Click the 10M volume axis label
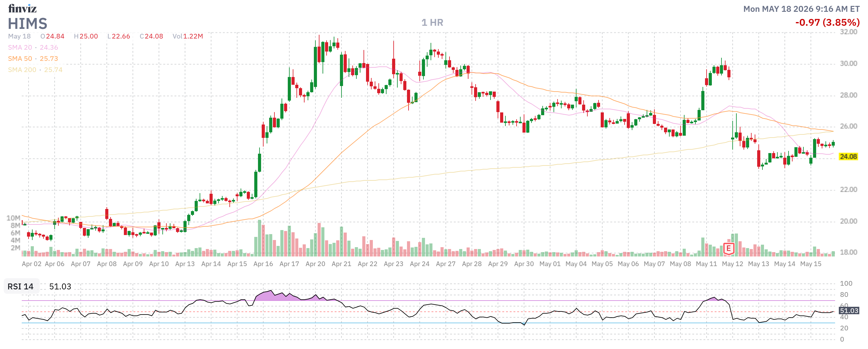The height and width of the screenshot is (349, 868). click(x=13, y=218)
